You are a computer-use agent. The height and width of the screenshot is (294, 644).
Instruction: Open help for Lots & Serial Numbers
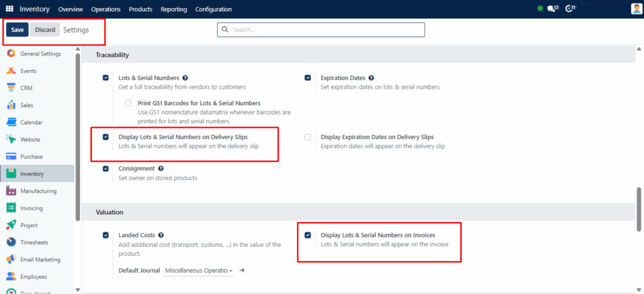(186, 77)
